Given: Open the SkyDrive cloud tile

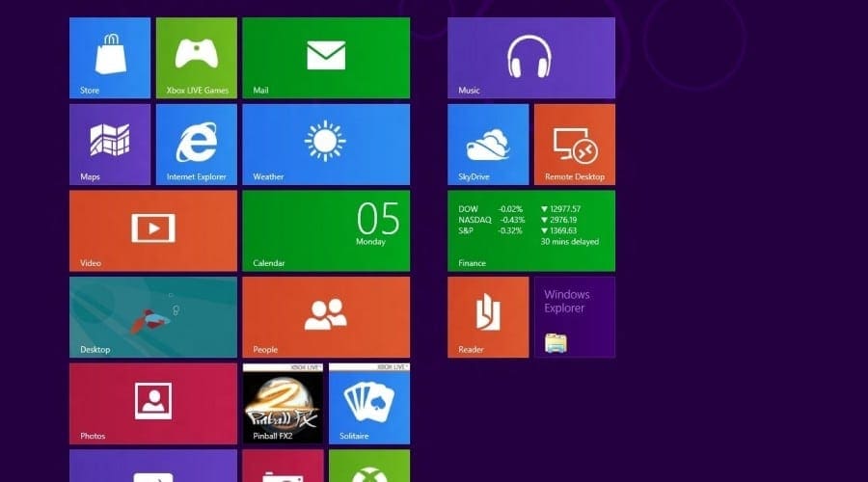Looking at the screenshot, I should point(488,145).
